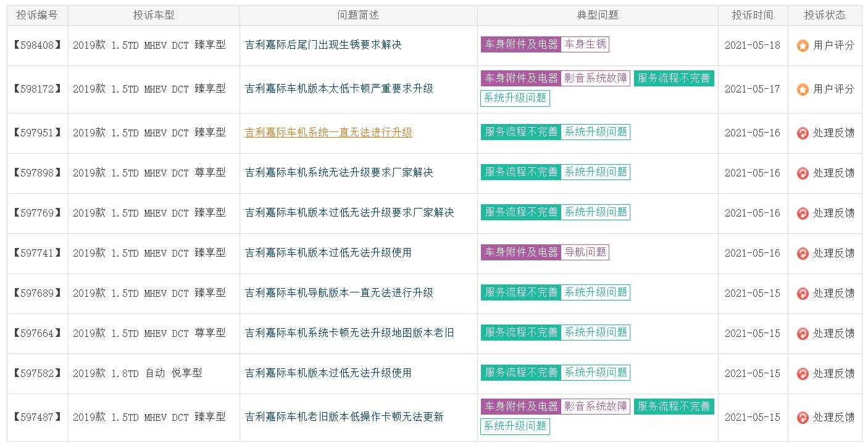This screenshot has height=443, width=868.
Task: Select complaint number 【598172】
Action: click(x=37, y=89)
